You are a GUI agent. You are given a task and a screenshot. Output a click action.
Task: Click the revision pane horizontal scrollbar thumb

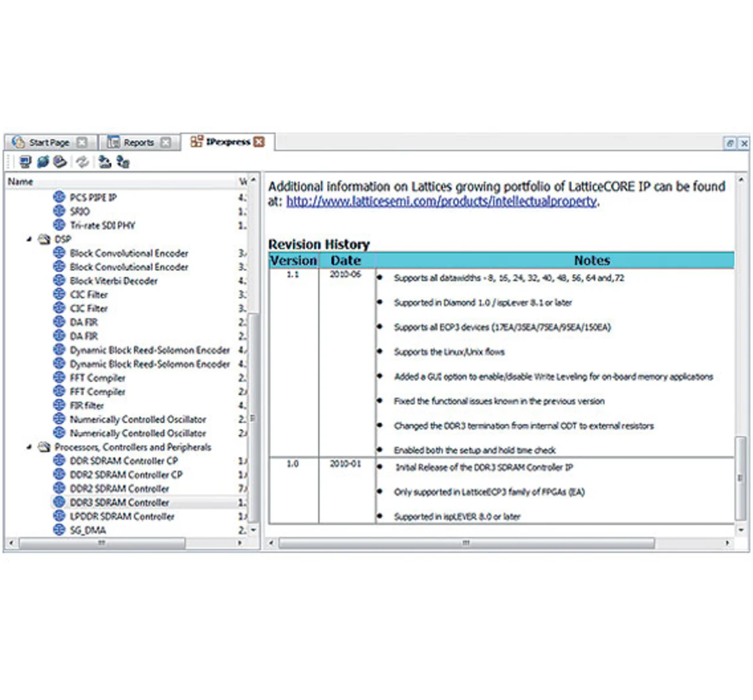pos(466,543)
